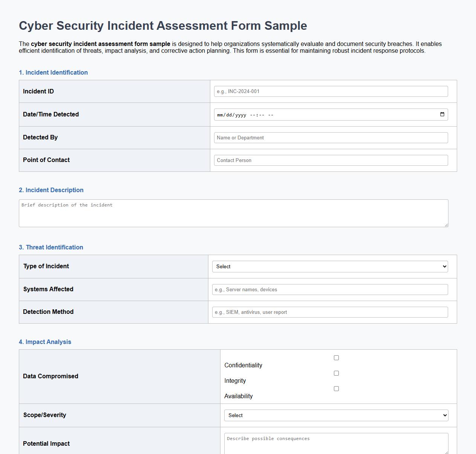476x454 pixels.
Task: Click the Threat Identification section heading
Action: (51, 247)
